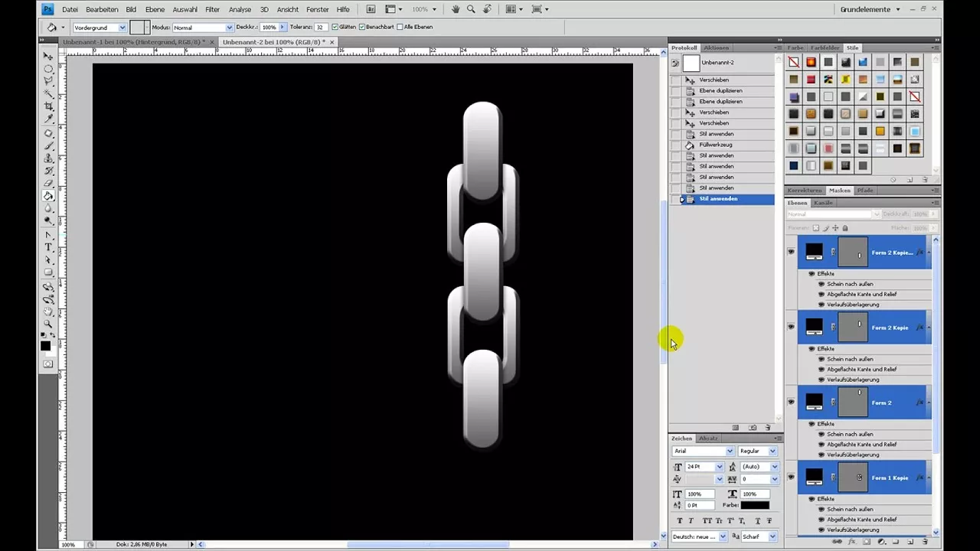This screenshot has width=980, height=551.
Task: Open the Modus dropdown in options bar
Action: pyautogui.click(x=202, y=27)
